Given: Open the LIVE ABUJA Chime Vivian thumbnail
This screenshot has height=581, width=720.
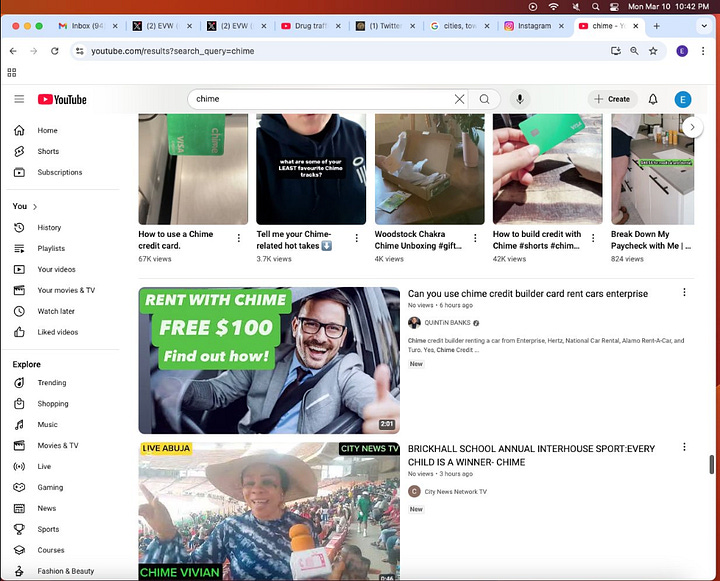Looking at the screenshot, I should 269,511.
